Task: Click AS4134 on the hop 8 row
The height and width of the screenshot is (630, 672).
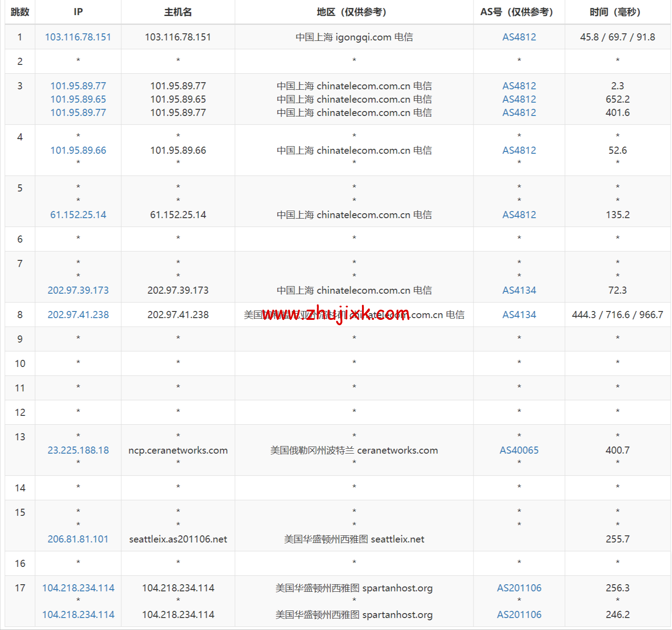Action: click(519, 315)
